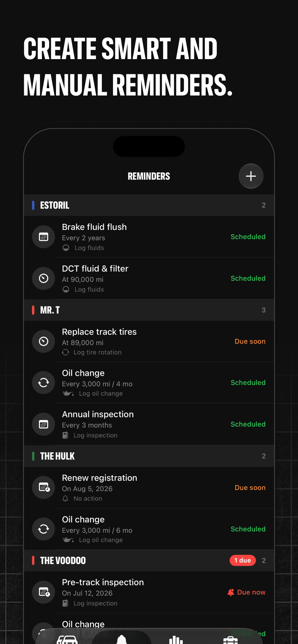Click the calendar icon beside Annual inspection
This screenshot has width=298, height=644.
click(44, 424)
